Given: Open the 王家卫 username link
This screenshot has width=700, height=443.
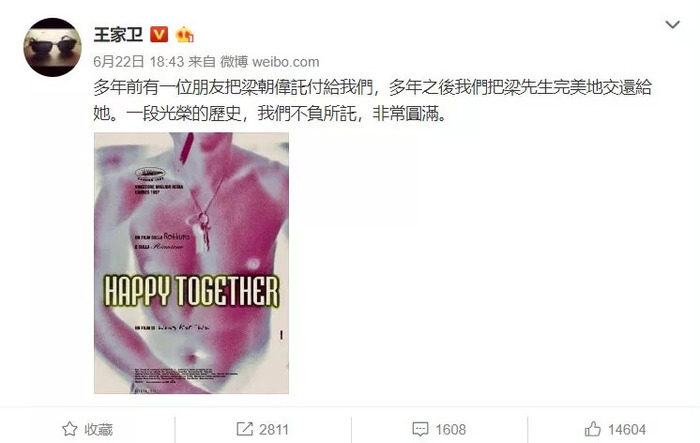Looking at the screenshot, I should click(118, 34).
